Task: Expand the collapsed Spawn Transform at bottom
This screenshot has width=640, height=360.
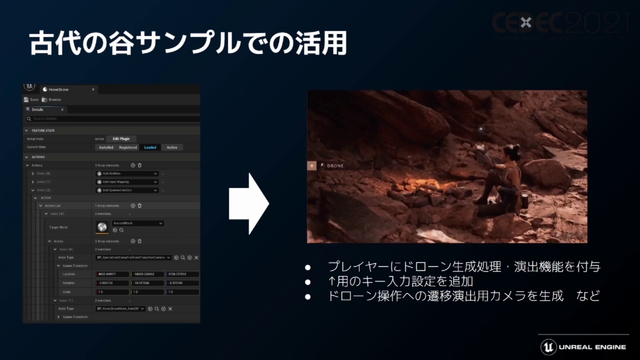Action: click(59, 317)
